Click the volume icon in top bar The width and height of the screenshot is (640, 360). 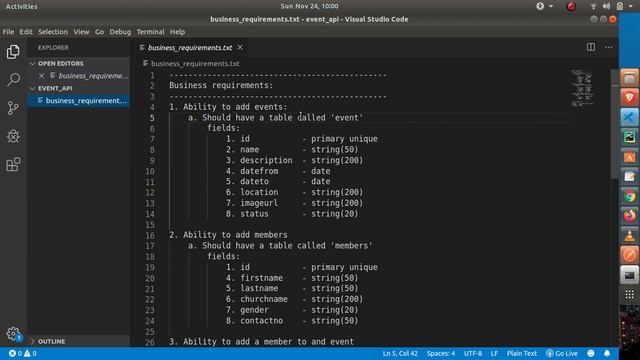tap(607, 6)
